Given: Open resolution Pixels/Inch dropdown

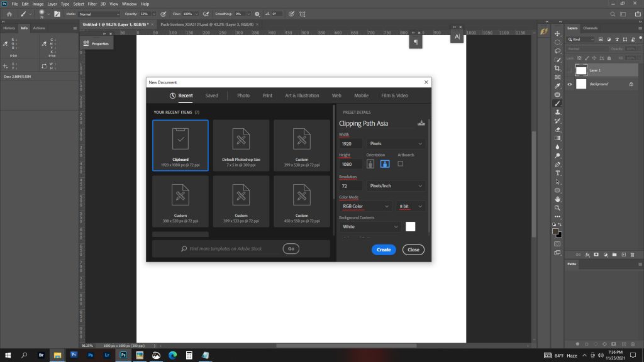Looking at the screenshot, I should tap(395, 186).
